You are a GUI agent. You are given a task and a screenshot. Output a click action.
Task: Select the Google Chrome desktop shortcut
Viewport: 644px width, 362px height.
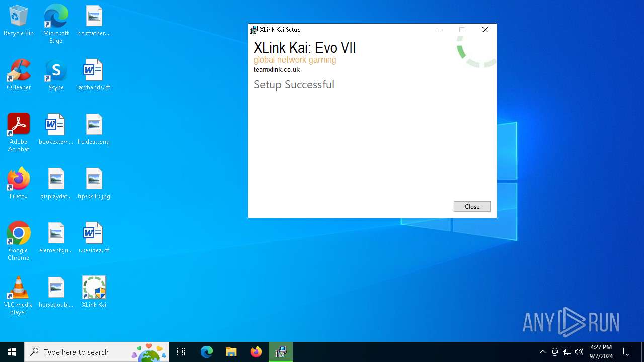point(19,241)
